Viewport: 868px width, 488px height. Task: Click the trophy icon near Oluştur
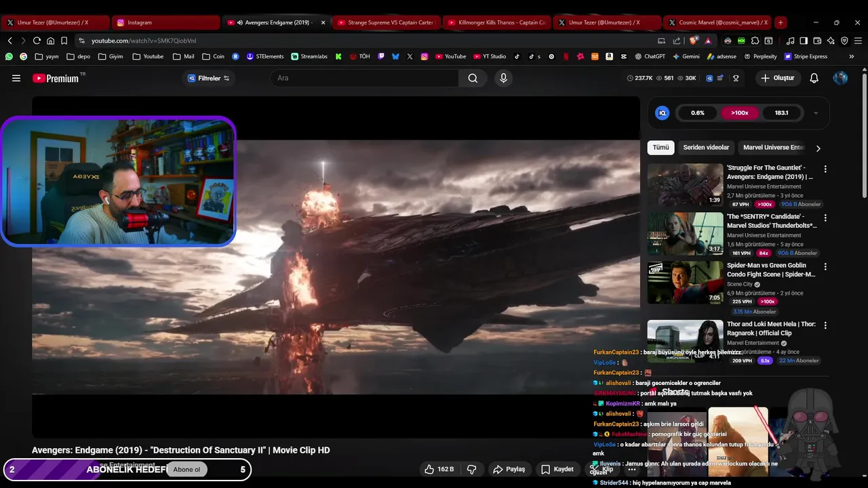(x=736, y=78)
